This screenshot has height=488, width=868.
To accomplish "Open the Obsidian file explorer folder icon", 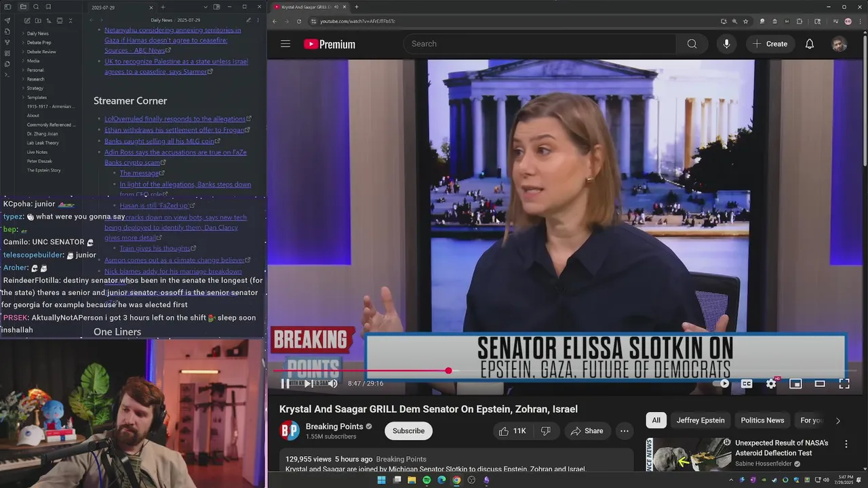I will [23, 7].
